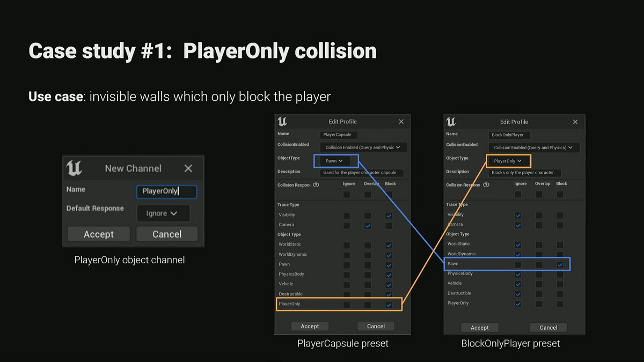This screenshot has width=644, height=362.
Task: Click the Unreal logo in the PlayerCapsule Edit Profile dialog
Action: click(282, 121)
